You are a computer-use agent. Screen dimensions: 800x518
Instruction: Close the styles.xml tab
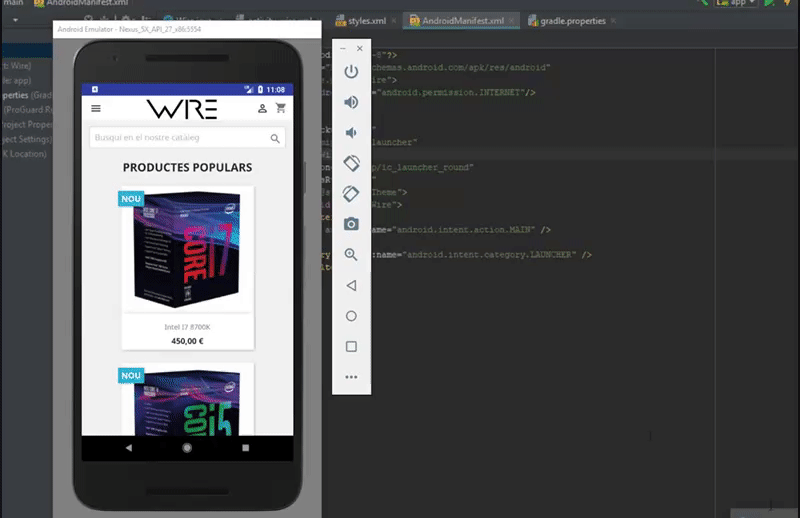394,21
